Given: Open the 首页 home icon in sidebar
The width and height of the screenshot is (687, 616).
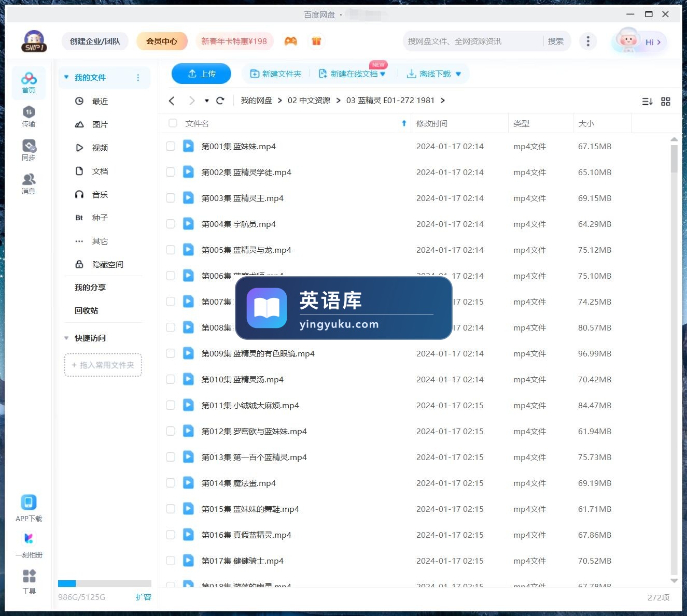Looking at the screenshot, I should pos(29,82).
